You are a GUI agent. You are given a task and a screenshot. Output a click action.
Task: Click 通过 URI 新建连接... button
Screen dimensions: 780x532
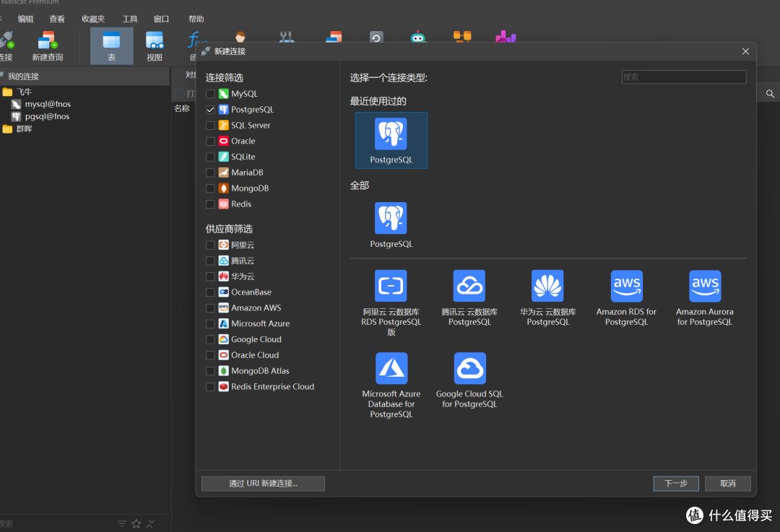pyautogui.click(x=263, y=483)
